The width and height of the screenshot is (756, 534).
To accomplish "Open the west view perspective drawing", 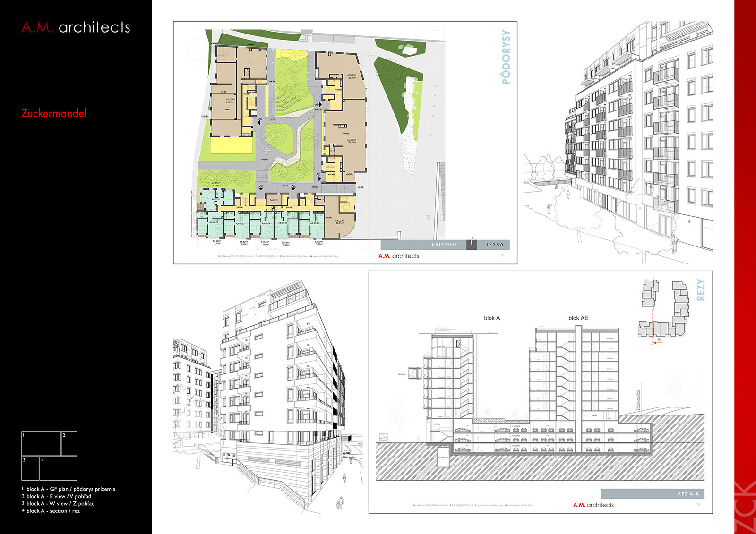I will (x=268, y=397).
